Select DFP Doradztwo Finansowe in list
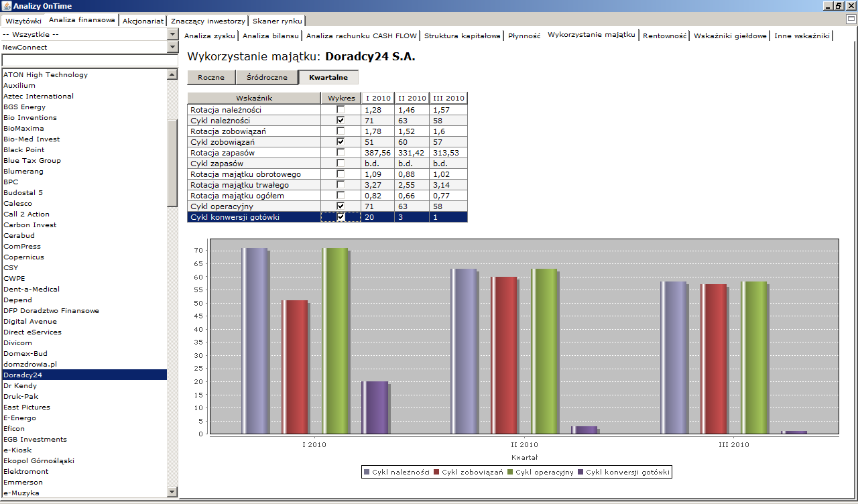This screenshot has width=858, height=504. [83, 310]
